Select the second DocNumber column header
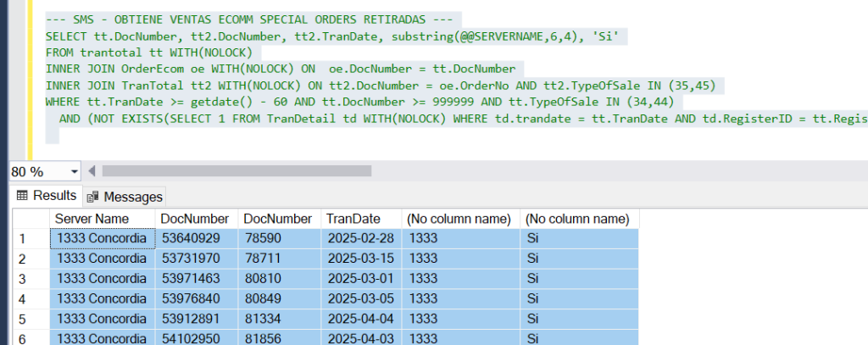The height and width of the screenshot is (345, 868). (x=280, y=219)
